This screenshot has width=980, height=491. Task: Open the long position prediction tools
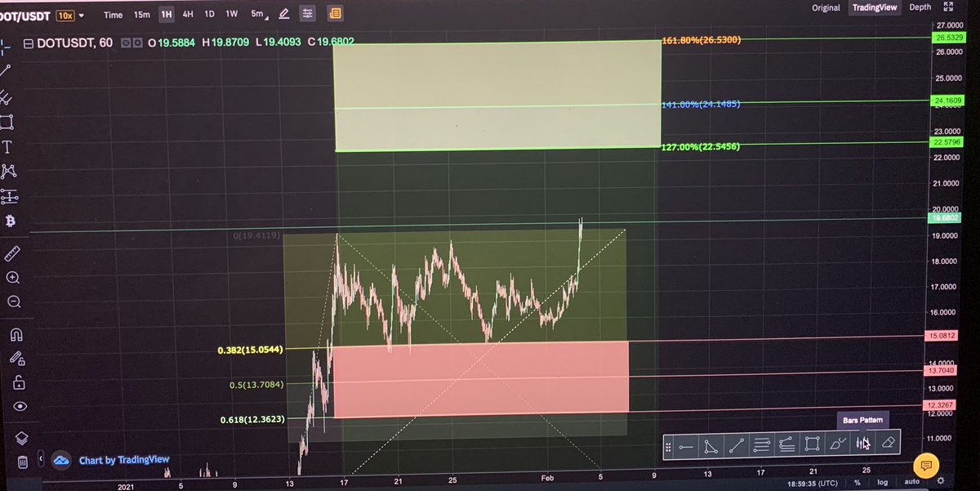point(10,197)
